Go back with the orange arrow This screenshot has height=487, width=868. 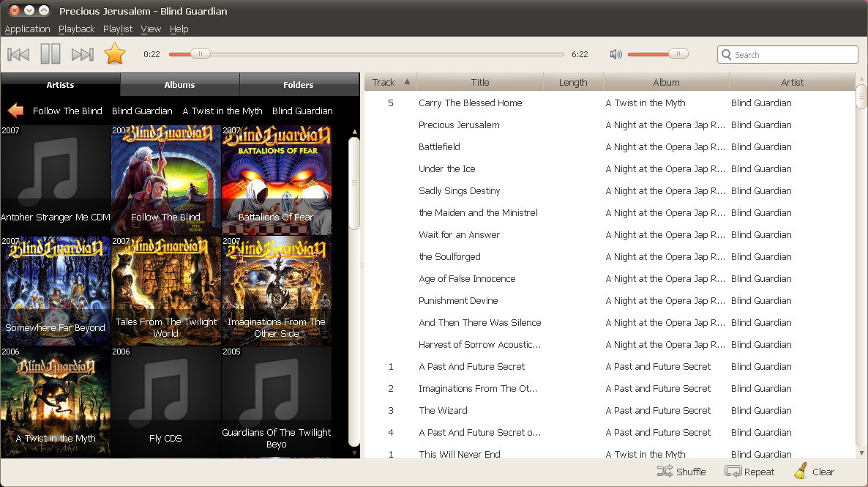click(x=15, y=111)
